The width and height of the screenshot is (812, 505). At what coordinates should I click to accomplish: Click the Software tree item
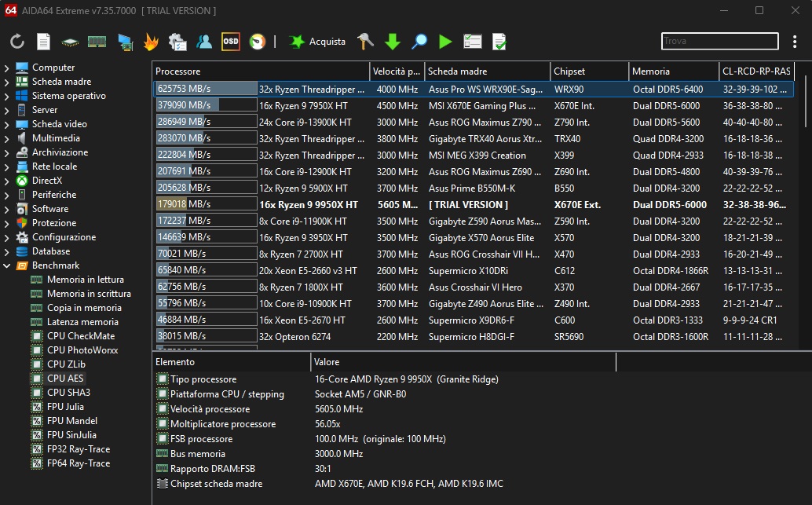click(x=50, y=209)
